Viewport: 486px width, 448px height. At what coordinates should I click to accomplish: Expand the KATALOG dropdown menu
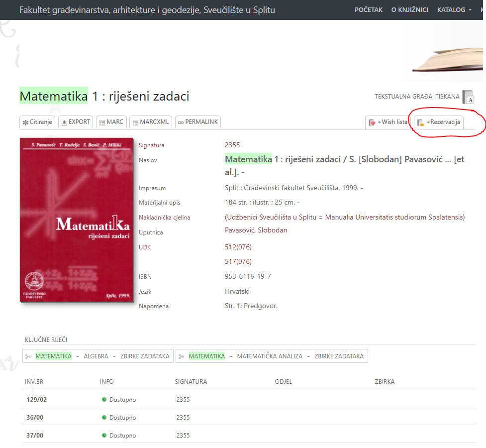[454, 10]
